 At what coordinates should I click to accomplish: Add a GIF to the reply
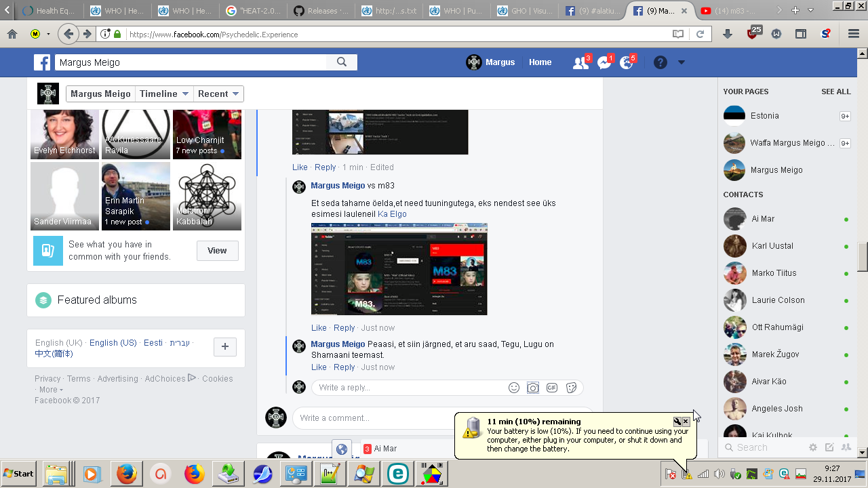(552, 388)
